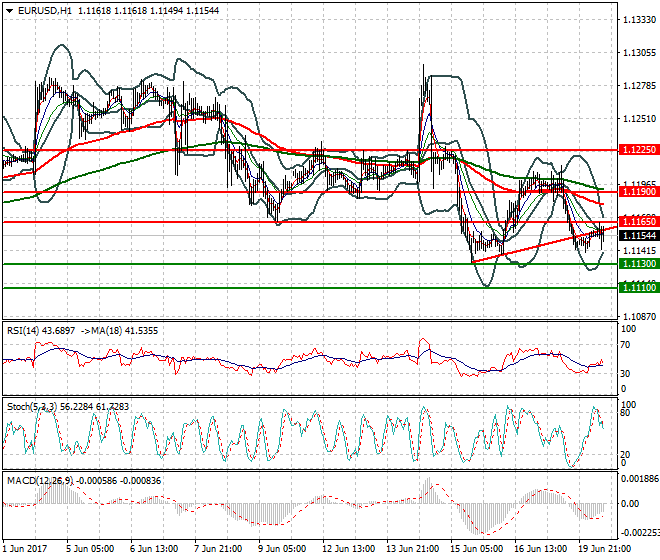Screen dimensions: 660x560
Task: Click the RSI scale value 70
Action: (x=628, y=345)
